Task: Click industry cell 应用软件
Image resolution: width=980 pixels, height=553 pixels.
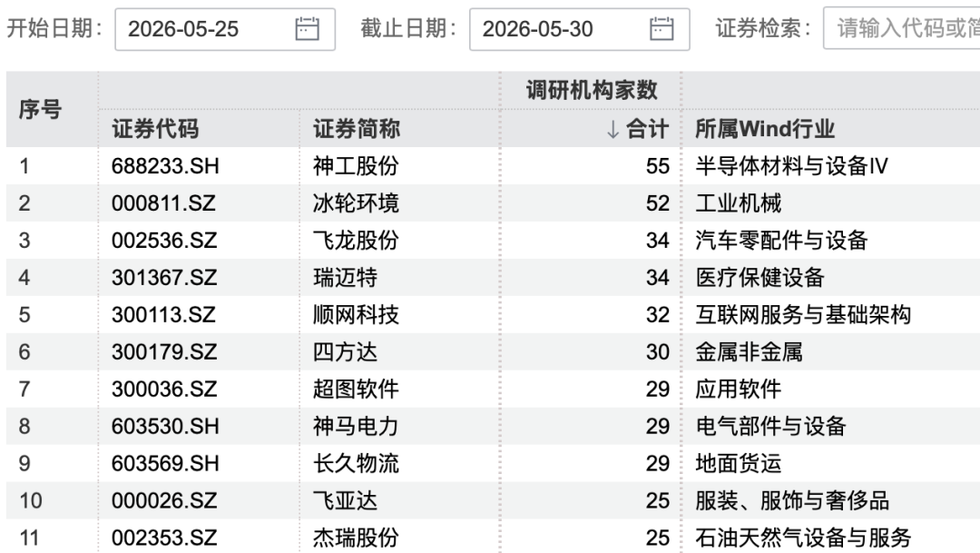Action: tap(738, 390)
